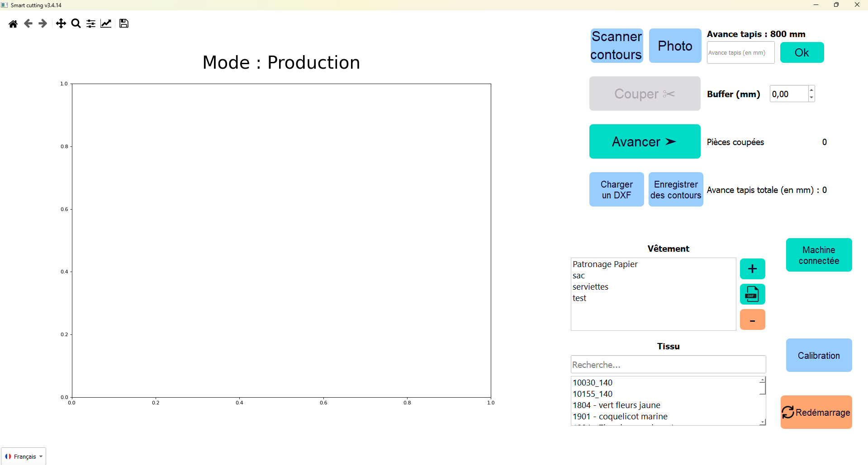
Task: Choose '1804 - vert fleurs jaune' fabric
Action: coord(616,405)
